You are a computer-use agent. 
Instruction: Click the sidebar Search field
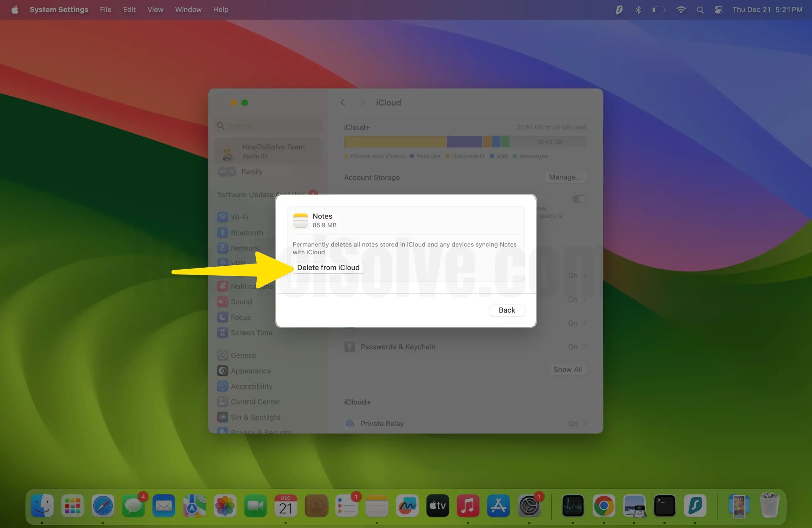tap(268, 126)
